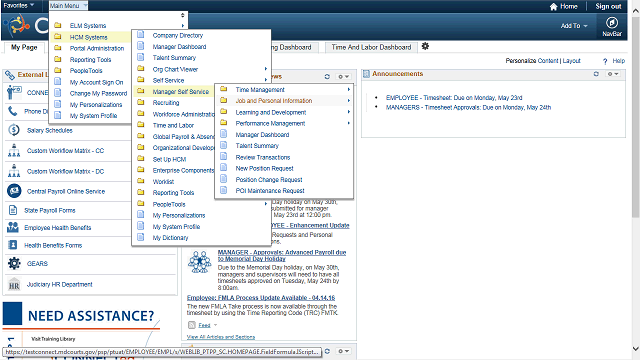
Task: Refresh the news pagelet
Action: pos(327,76)
